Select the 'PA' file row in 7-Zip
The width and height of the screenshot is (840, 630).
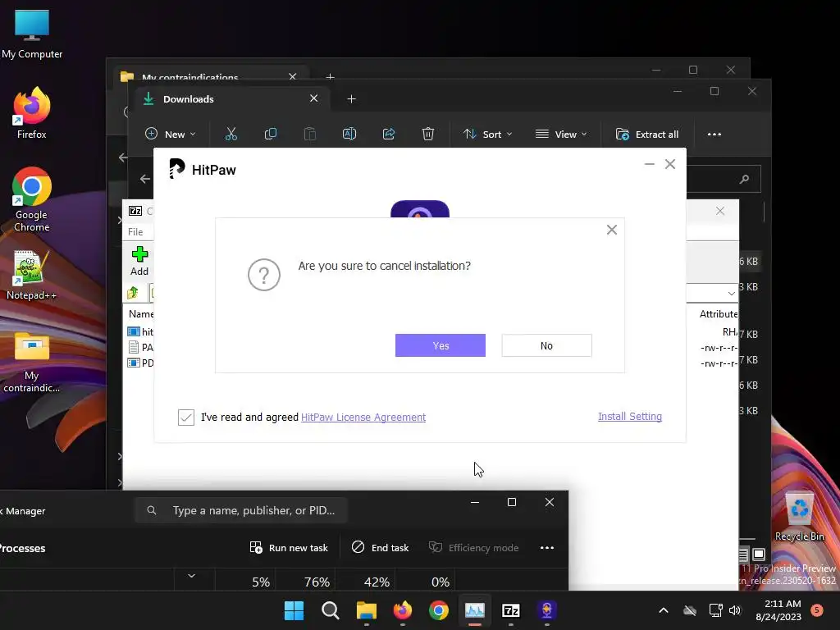coord(140,348)
